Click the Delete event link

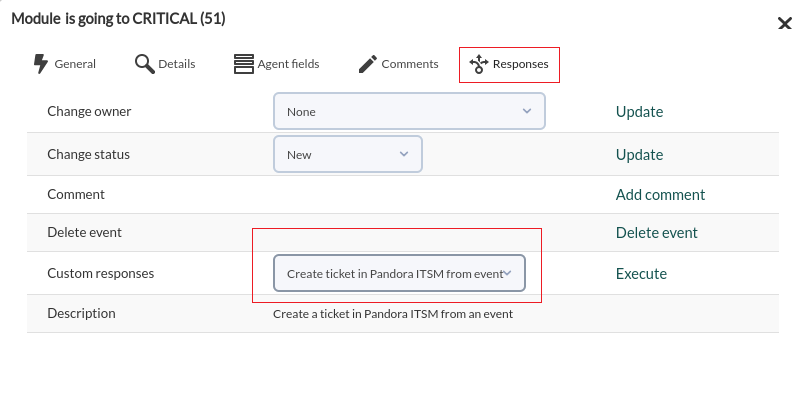(x=657, y=233)
